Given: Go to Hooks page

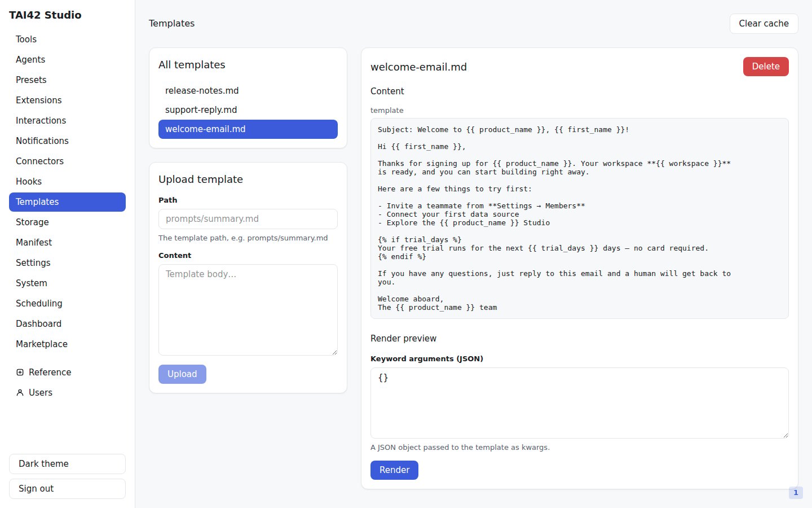Looking at the screenshot, I should (x=67, y=182).
